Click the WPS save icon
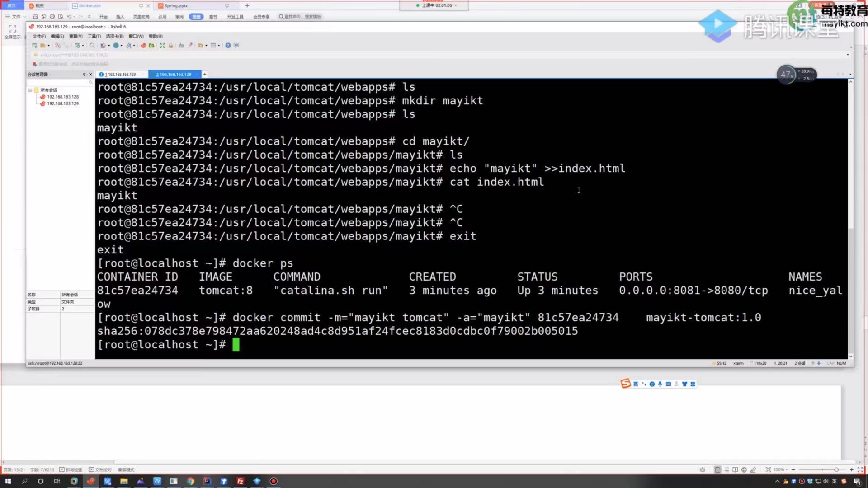Screen dimensions: 868x488 pyautogui.click(x=35, y=17)
